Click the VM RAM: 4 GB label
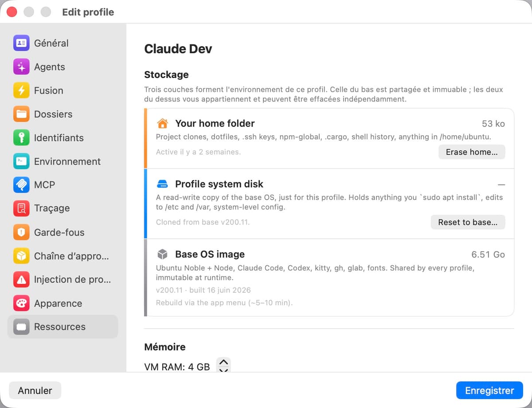The image size is (532, 408). point(177,367)
